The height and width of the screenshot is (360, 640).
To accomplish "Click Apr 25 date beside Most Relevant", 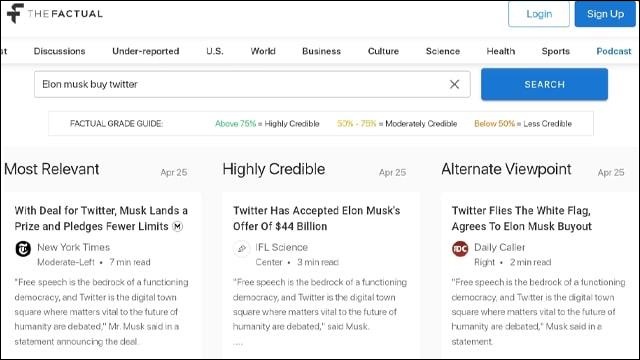I will (x=173, y=172).
